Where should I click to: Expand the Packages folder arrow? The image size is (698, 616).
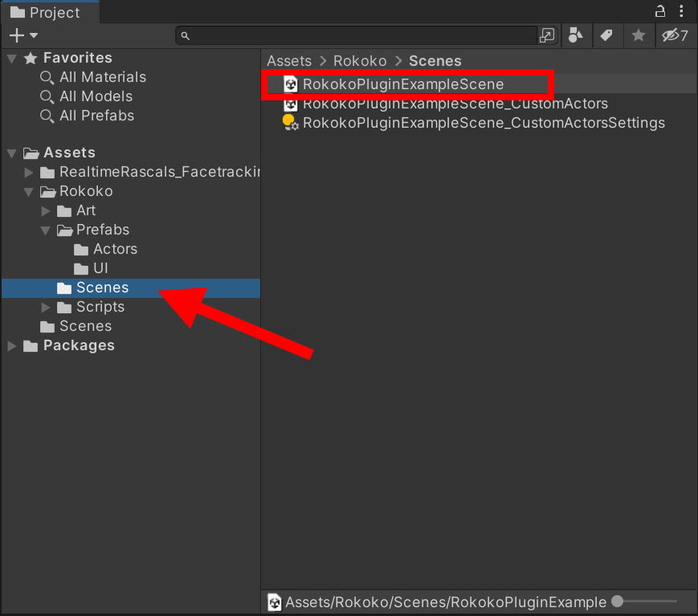click(x=12, y=346)
